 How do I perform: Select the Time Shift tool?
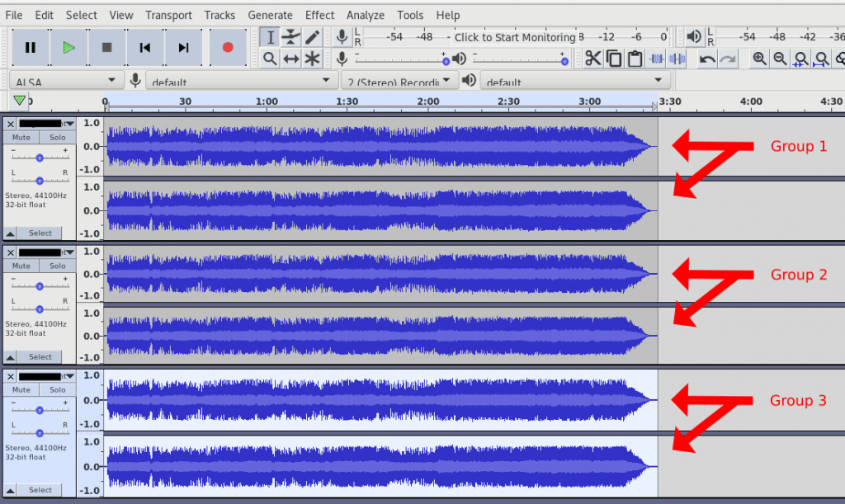point(290,59)
